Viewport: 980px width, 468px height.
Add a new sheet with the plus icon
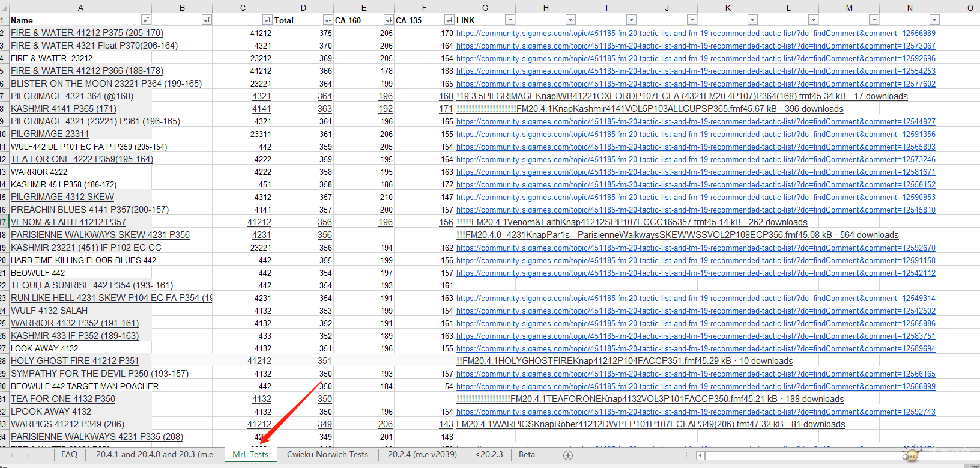pos(567,455)
